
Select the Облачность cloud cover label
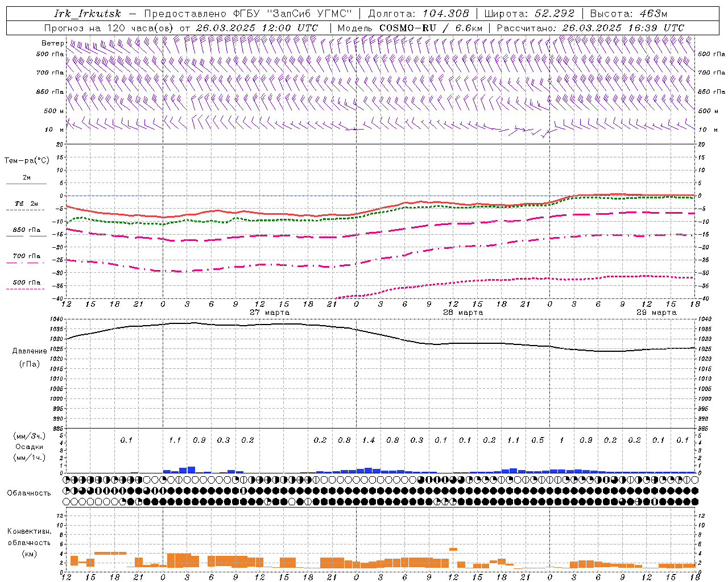tap(29, 493)
